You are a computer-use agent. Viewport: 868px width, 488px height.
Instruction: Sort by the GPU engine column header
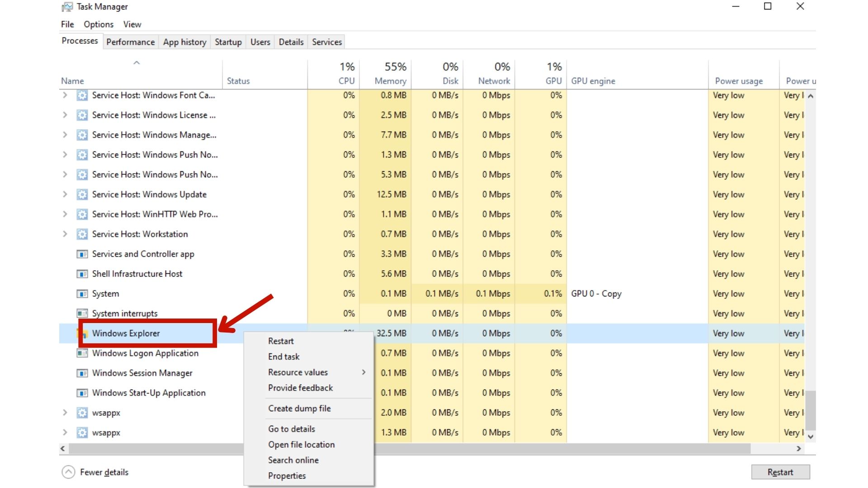tap(637, 75)
